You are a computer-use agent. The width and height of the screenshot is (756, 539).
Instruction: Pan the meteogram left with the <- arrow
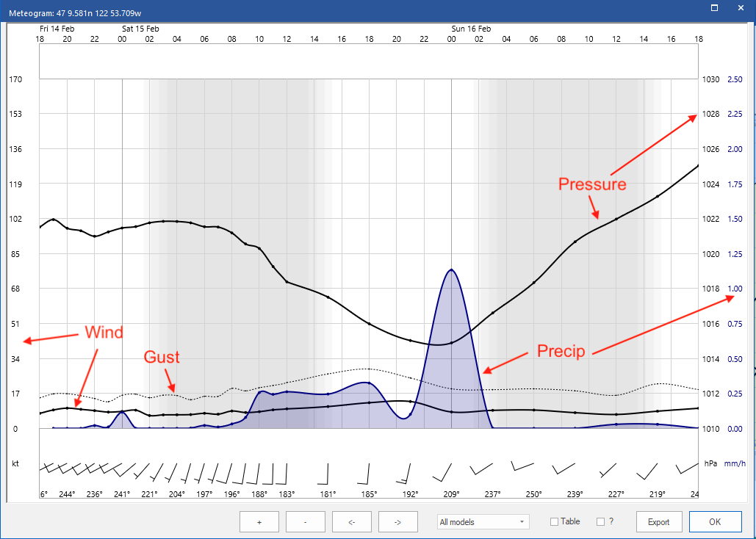coord(351,521)
